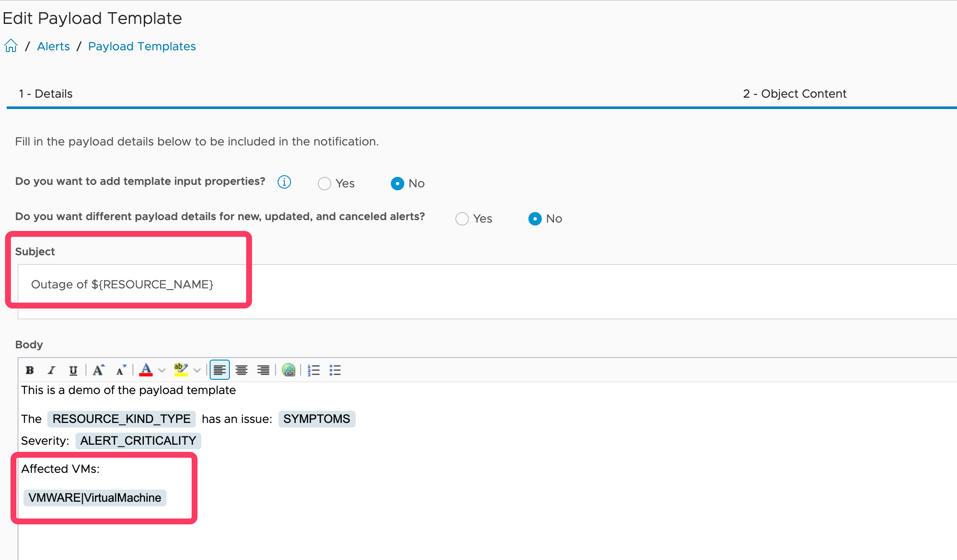Right-align the body text
Viewport: 957px width, 560px height.
(x=263, y=370)
